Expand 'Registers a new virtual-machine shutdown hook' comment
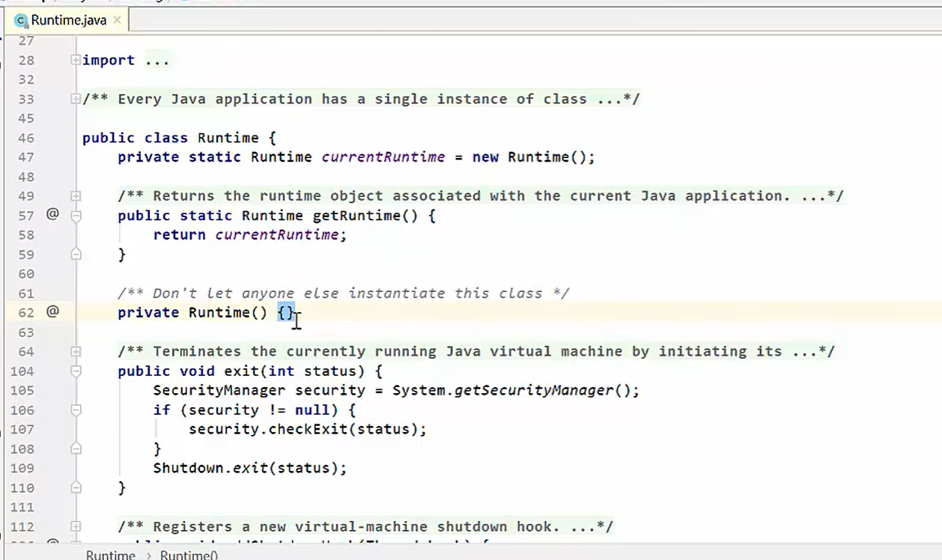This screenshot has height=560, width=942. coord(76,526)
